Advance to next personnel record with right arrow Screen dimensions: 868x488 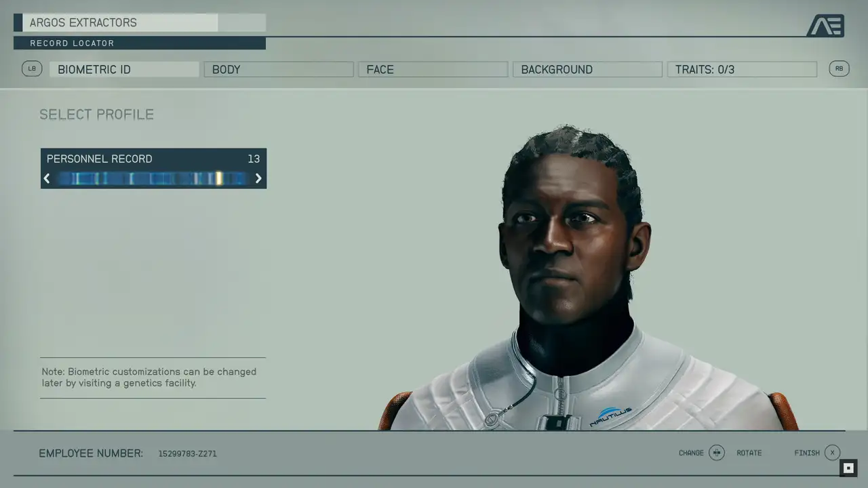(258, 178)
